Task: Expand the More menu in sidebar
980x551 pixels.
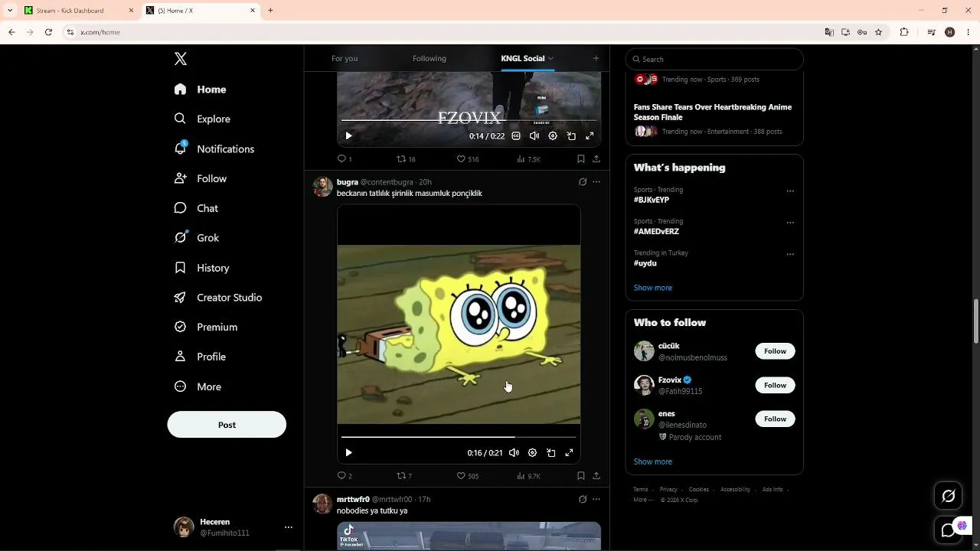Action: pyautogui.click(x=198, y=386)
